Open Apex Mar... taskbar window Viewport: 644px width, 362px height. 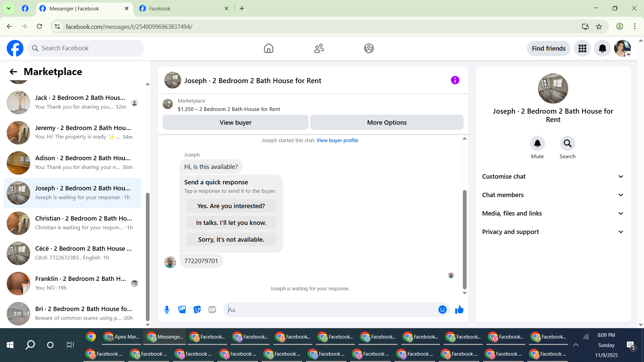122,337
